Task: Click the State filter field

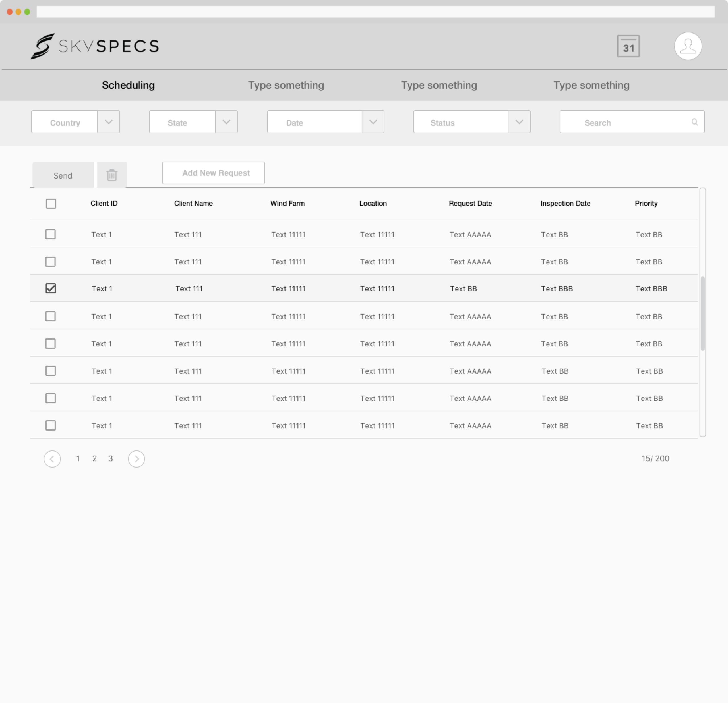Action: (x=182, y=122)
